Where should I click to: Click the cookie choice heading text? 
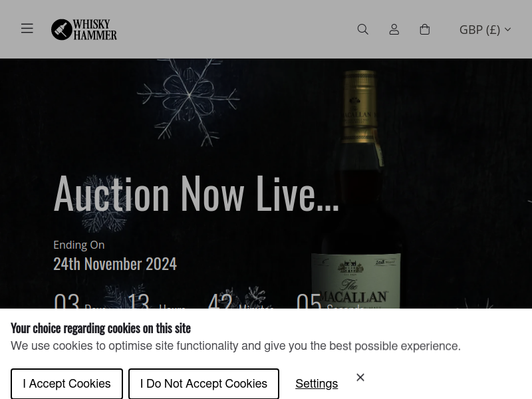point(101,328)
